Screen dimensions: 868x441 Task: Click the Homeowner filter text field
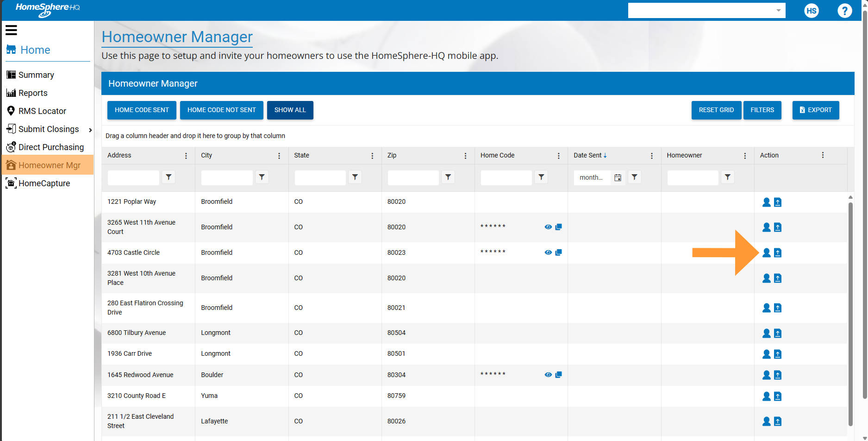693,177
